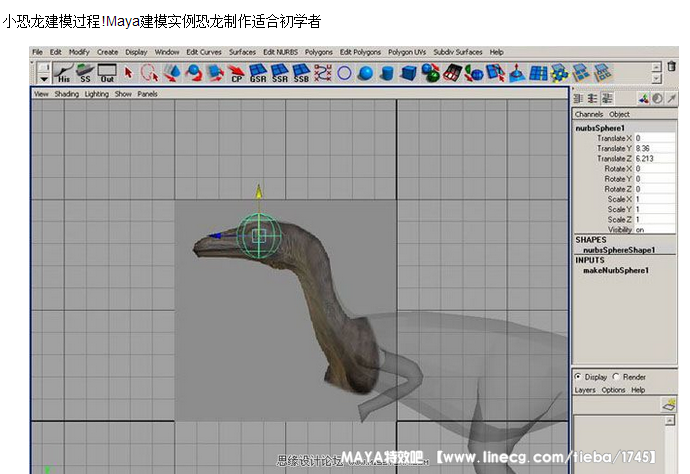
Task: Click the green half-sphere shelf icon
Action: [x=473, y=73]
